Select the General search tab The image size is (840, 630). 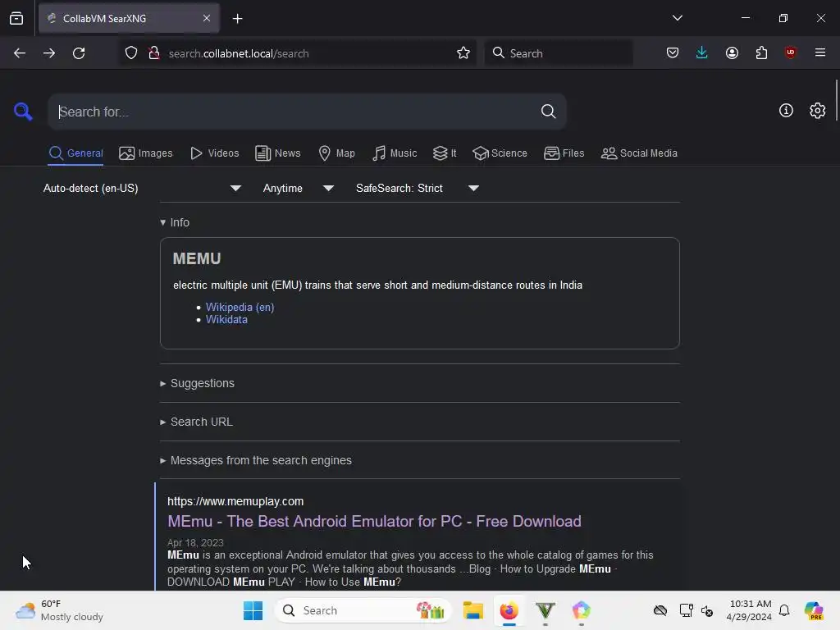(75, 153)
